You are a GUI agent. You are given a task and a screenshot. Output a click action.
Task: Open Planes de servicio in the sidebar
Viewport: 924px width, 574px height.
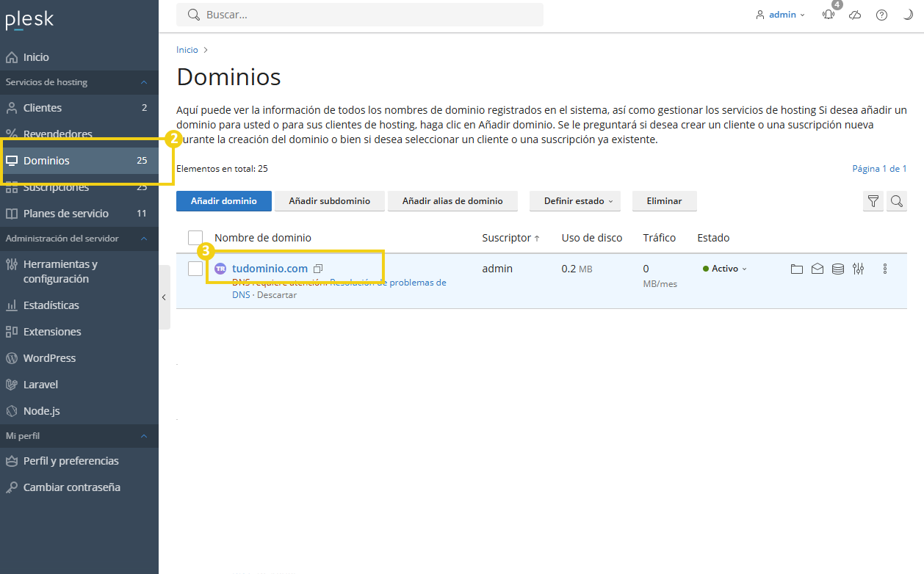(79, 214)
